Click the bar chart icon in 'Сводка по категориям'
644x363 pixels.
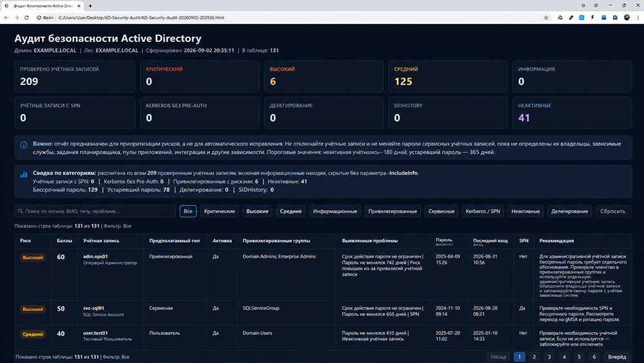pos(24,174)
